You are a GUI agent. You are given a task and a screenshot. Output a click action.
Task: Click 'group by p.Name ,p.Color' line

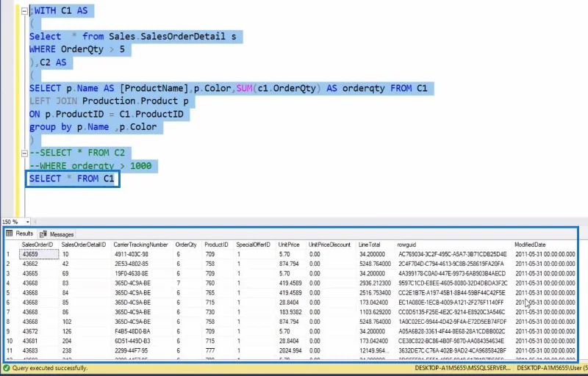click(93, 127)
